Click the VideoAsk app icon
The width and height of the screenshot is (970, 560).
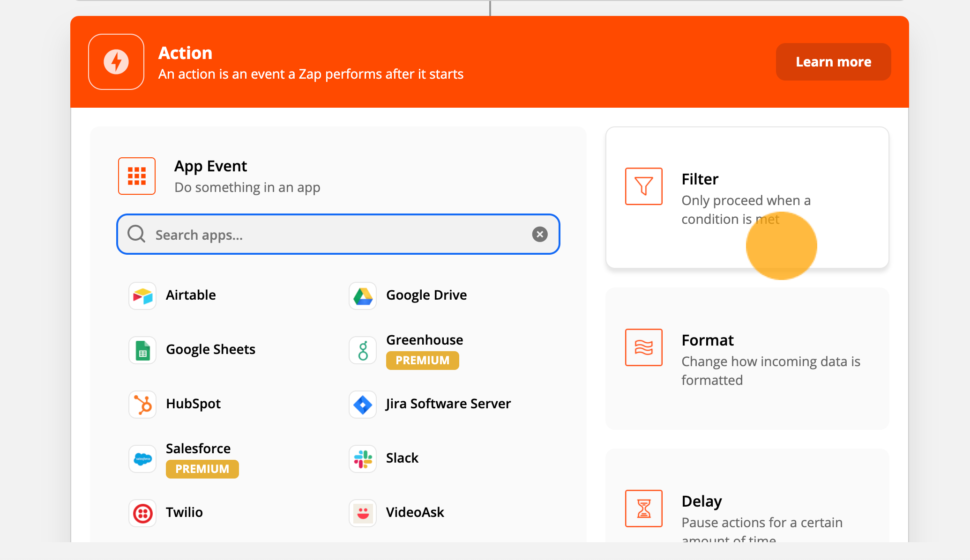coord(363,513)
